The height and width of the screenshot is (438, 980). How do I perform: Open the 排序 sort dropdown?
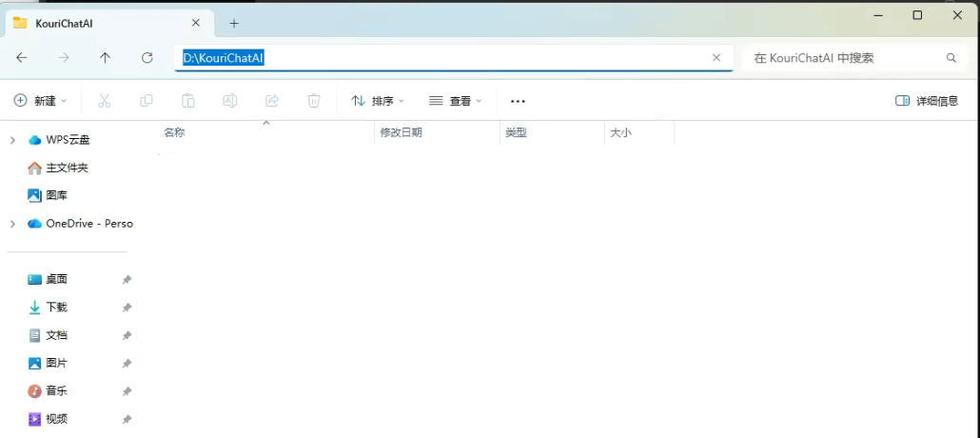click(378, 101)
